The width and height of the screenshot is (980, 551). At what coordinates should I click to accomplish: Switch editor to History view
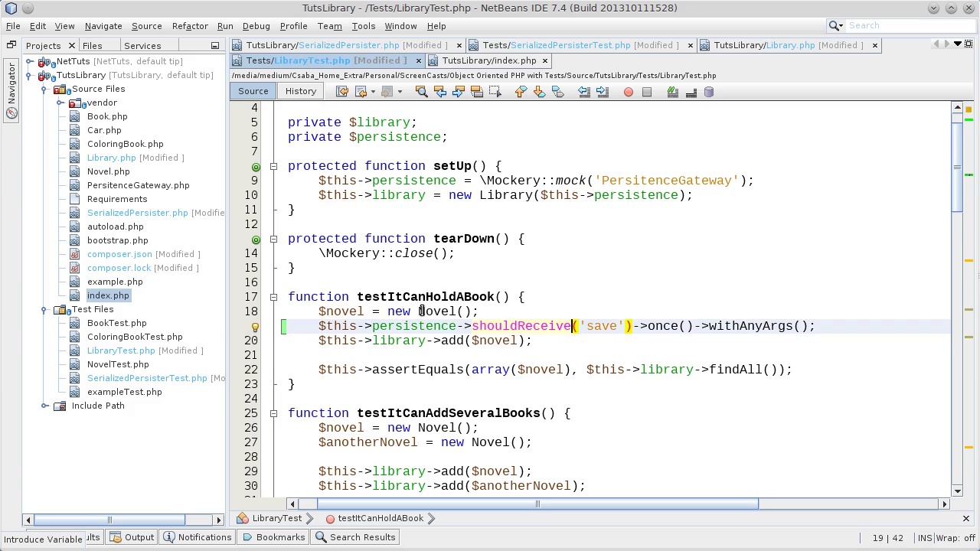point(300,91)
